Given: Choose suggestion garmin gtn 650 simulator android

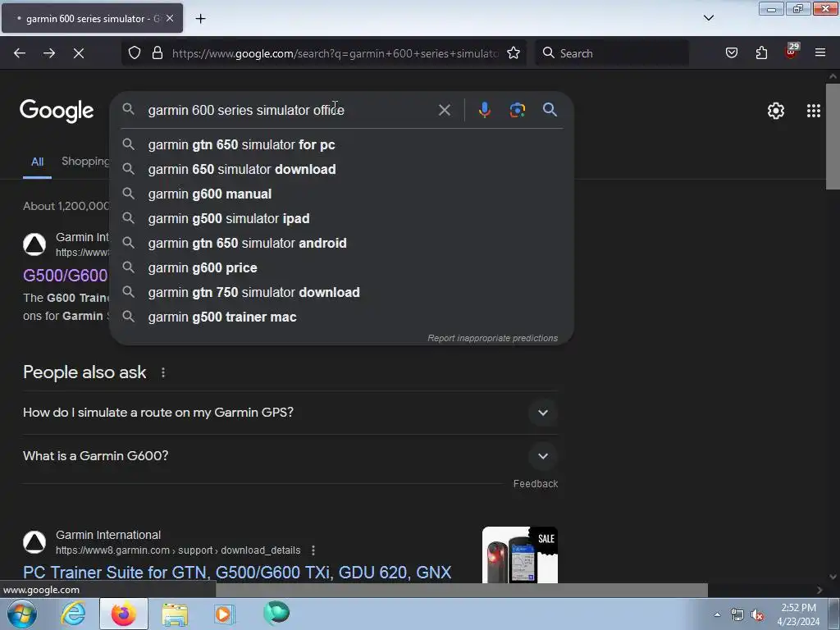Looking at the screenshot, I should coord(342,243).
